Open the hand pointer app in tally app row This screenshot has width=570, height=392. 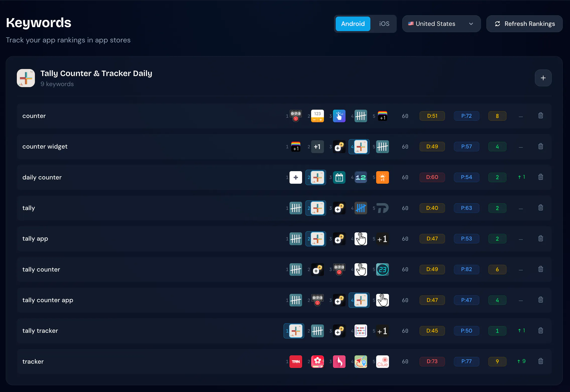tap(361, 239)
